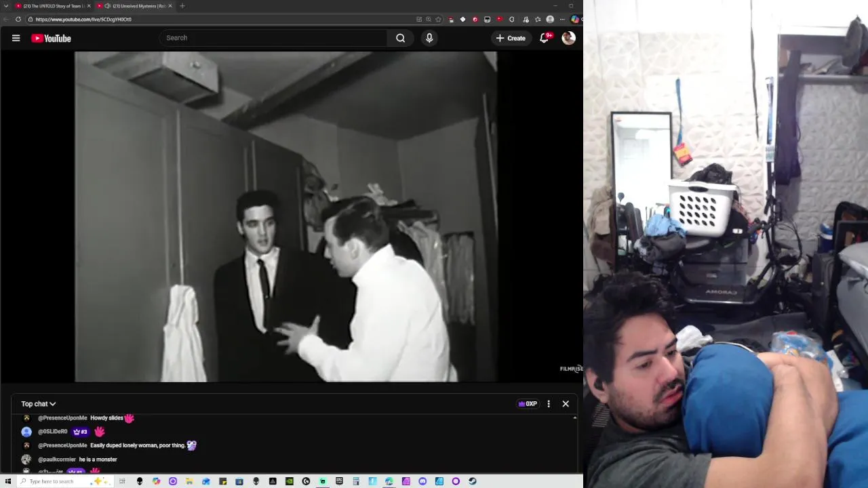Close the 'Unsolved Mysteries' browser tab
The width and height of the screenshot is (868, 488).
pyautogui.click(x=170, y=6)
